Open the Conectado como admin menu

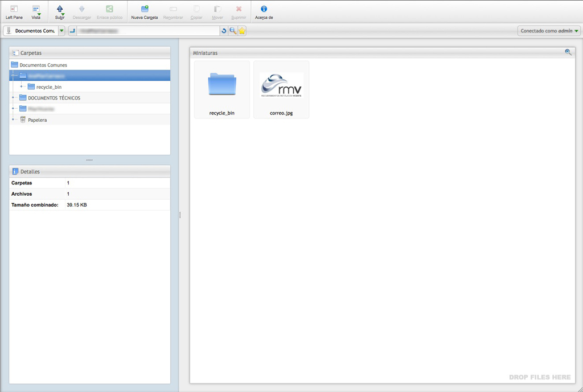[x=549, y=31]
